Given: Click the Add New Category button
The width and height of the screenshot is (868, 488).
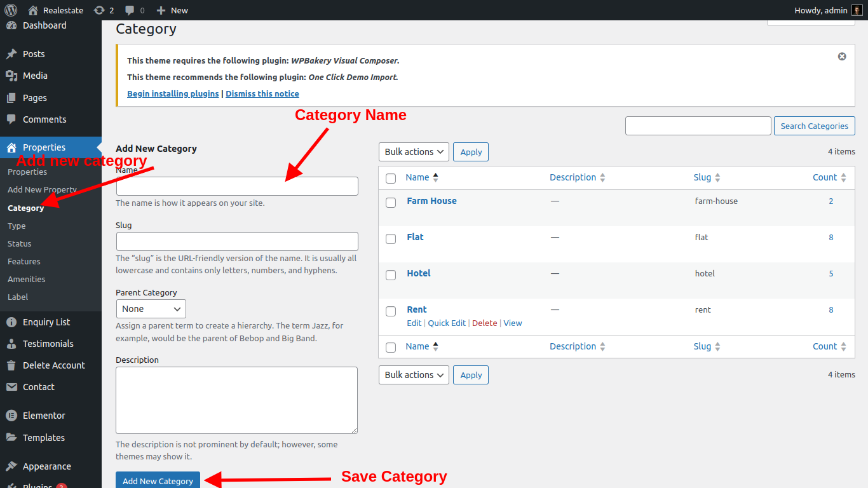Looking at the screenshot, I should pyautogui.click(x=158, y=481).
